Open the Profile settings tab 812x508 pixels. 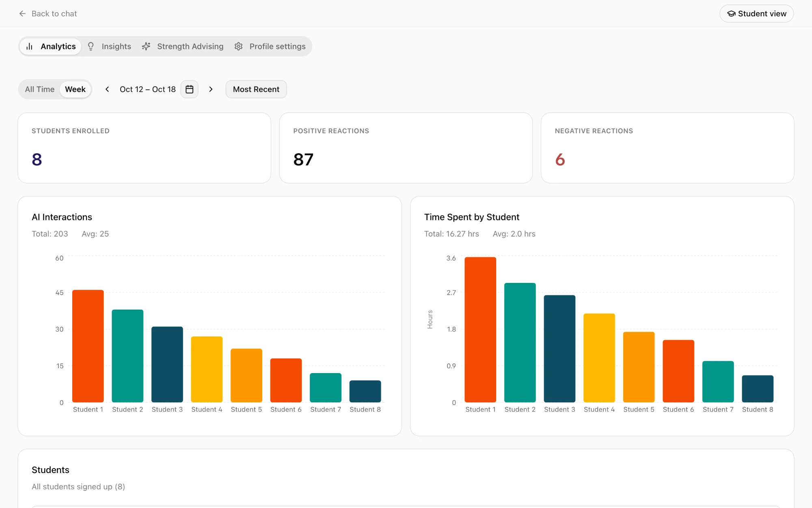270,46
